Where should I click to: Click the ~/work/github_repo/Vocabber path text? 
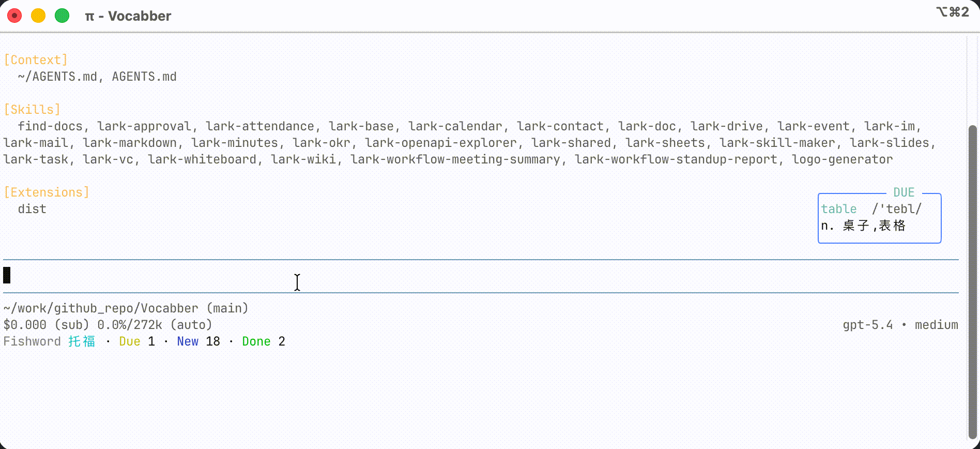pyautogui.click(x=101, y=308)
